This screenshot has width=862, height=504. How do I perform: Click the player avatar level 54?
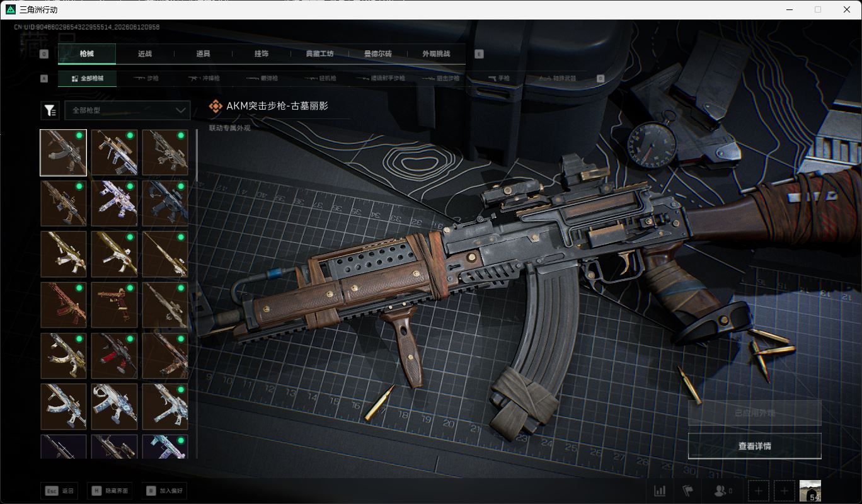[810, 491]
